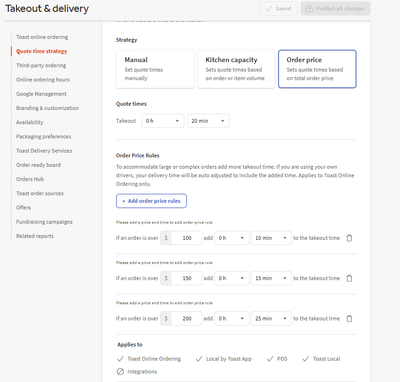The height and width of the screenshot is (382, 400).
Task: Open Packaging preferences section
Action: pos(44,137)
